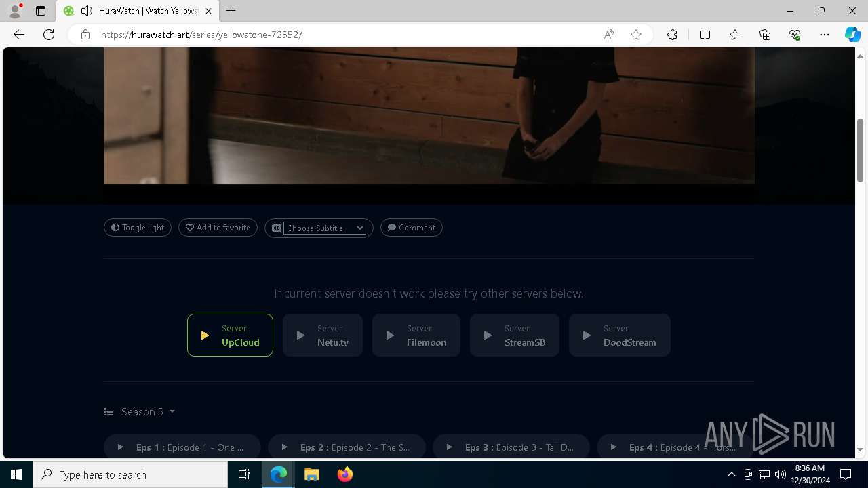This screenshot has width=868, height=488.
Task: Open the Windows Start menu
Action: (16, 474)
